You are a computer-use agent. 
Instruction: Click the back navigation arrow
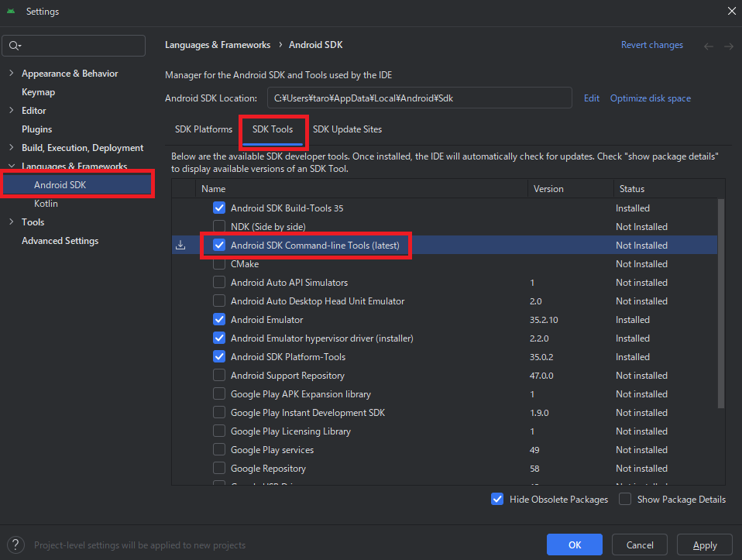tap(709, 46)
